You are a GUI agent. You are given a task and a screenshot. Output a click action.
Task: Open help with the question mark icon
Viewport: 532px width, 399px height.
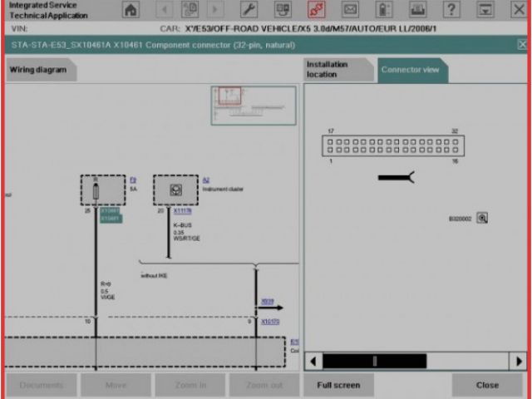coord(451,10)
